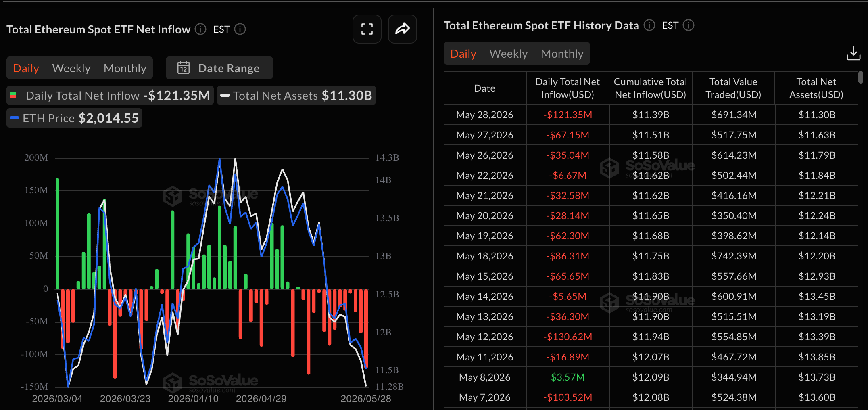Open info icon beside History Data title
868x410 pixels.
[x=649, y=25]
